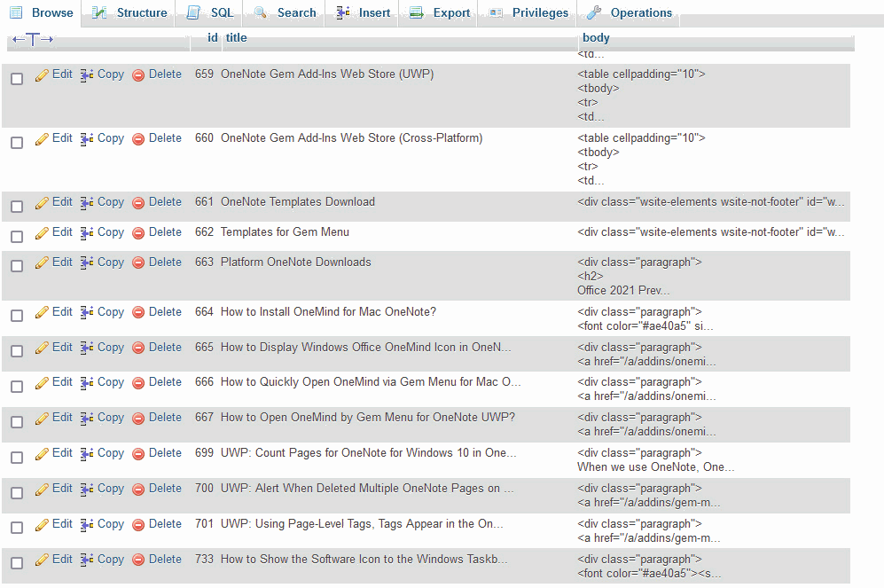Click the Edit link for row 700

coord(62,488)
